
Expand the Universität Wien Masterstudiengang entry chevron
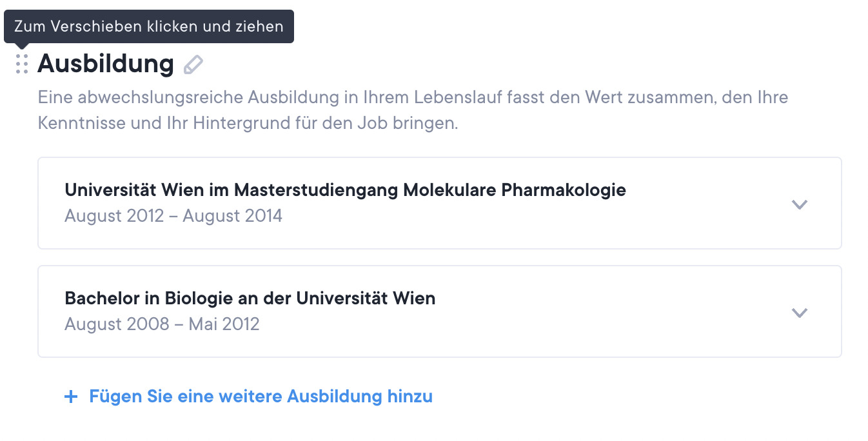[800, 204]
